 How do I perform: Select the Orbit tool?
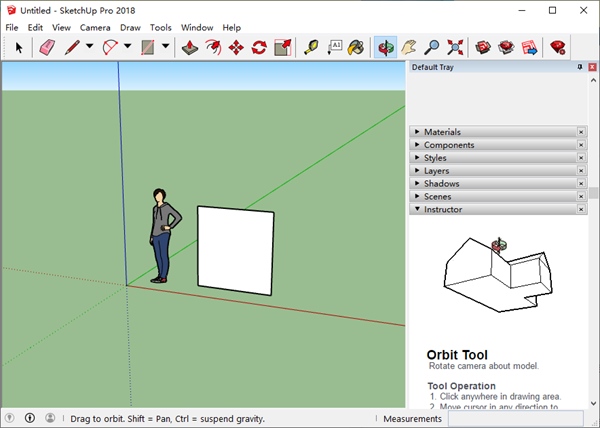point(385,48)
